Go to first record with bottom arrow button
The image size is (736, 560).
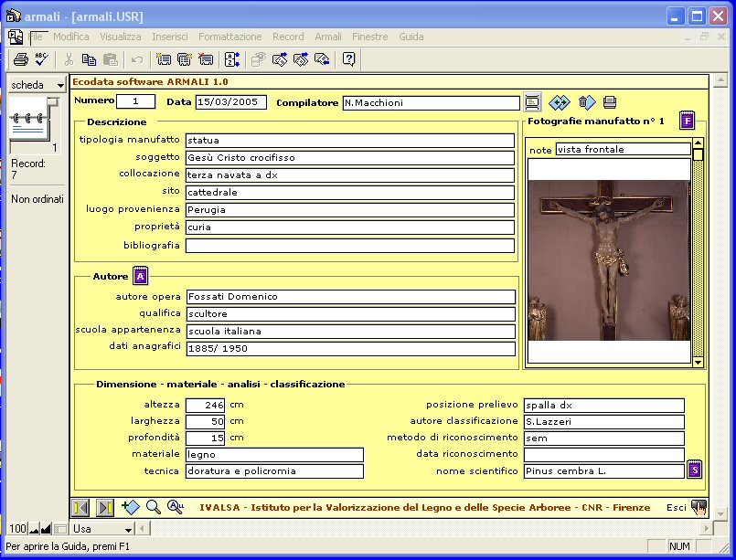point(81,507)
